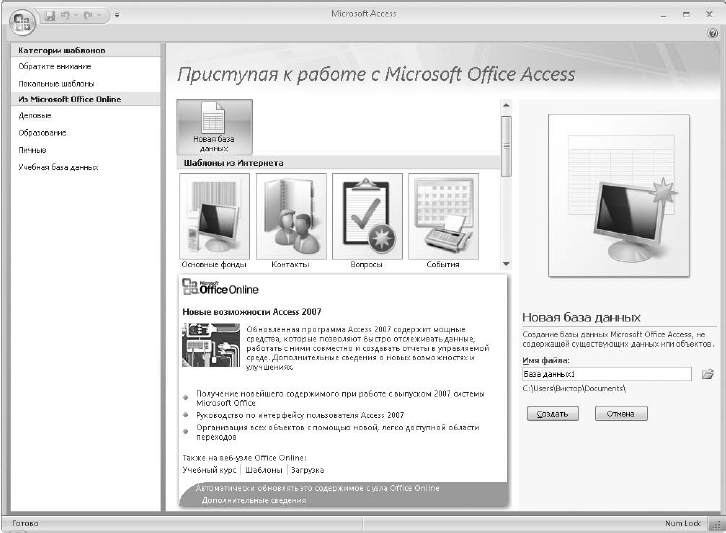Click the Save icon in quick access toolbar
The image size is (726, 533).
click(x=50, y=16)
